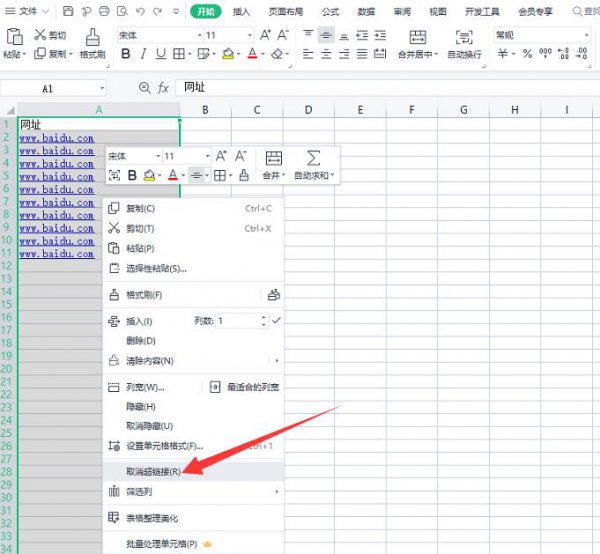Choose Remove Hyperlink (取消超链接) from context menu
This screenshot has height=554, width=600.
point(194,471)
